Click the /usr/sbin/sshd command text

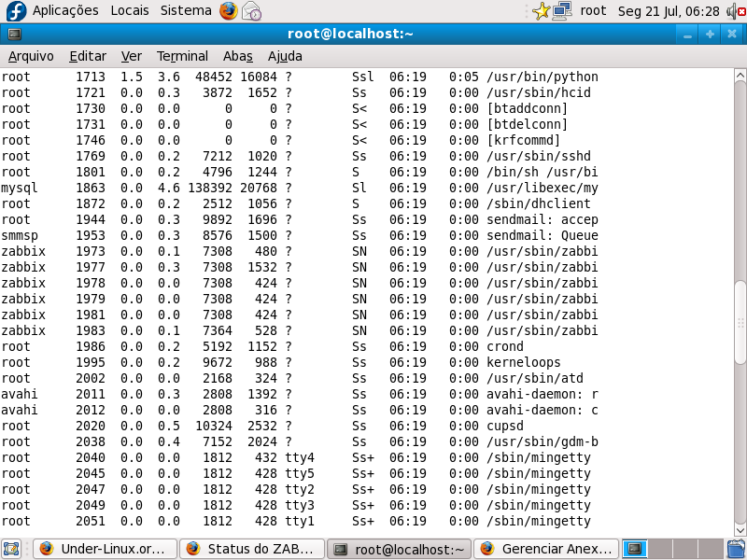tap(539, 156)
